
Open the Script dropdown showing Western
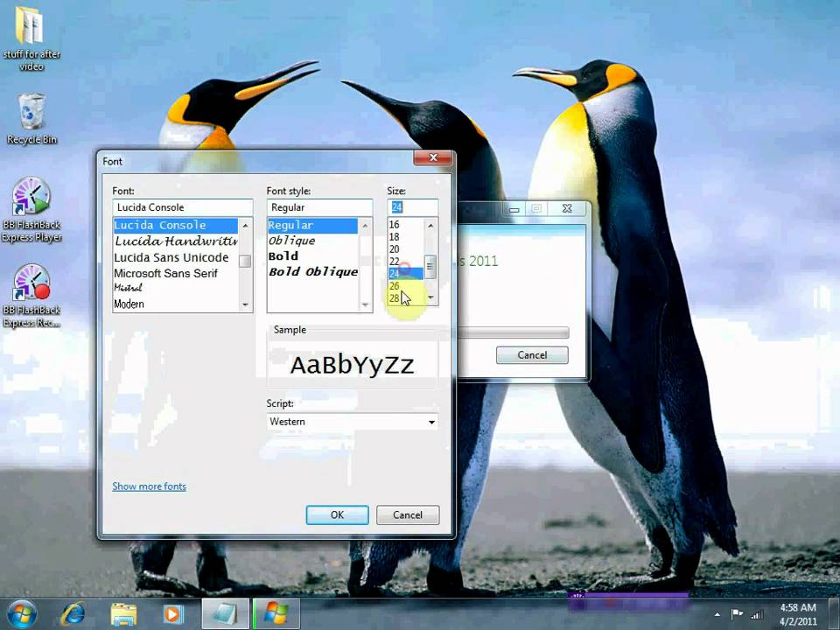click(x=353, y=422)
